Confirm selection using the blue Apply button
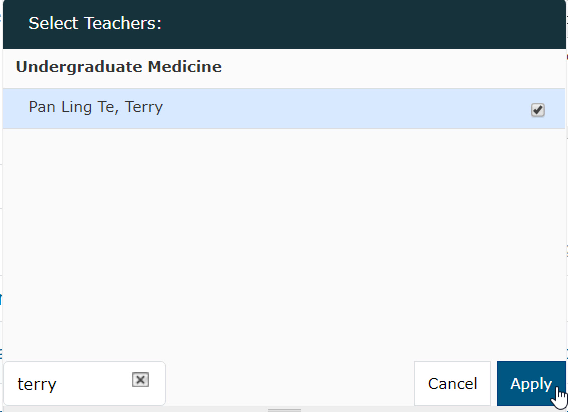Viewport: 568px width, 412px height. (531, 383)
